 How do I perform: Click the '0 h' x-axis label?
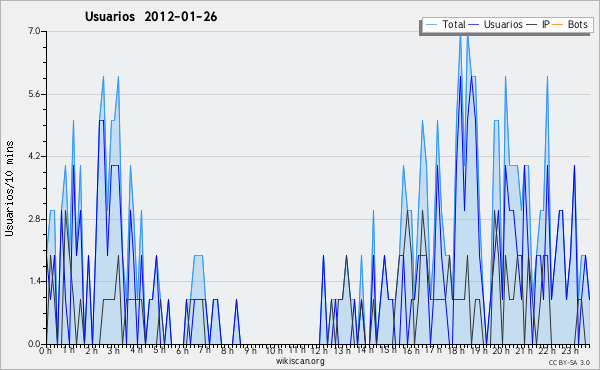[45, 351]
